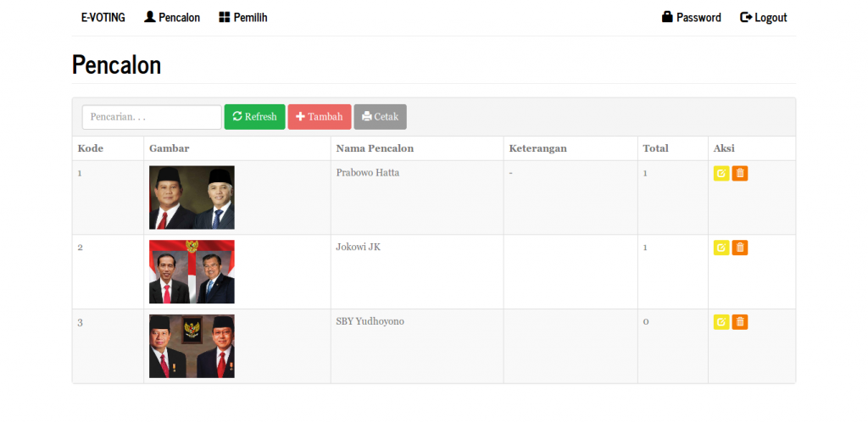The image size is (868, 423).
Task: Edit the Jokowi JK candidate row
Action: pyautogui.click(x=721, y=248)
